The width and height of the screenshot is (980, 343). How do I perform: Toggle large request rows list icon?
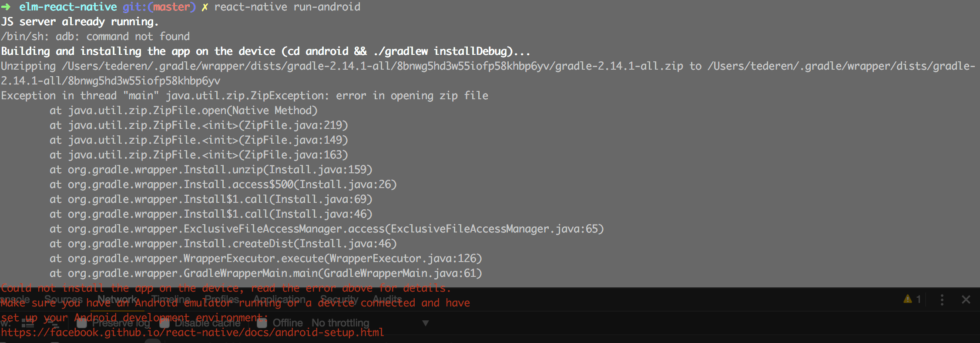28,323
